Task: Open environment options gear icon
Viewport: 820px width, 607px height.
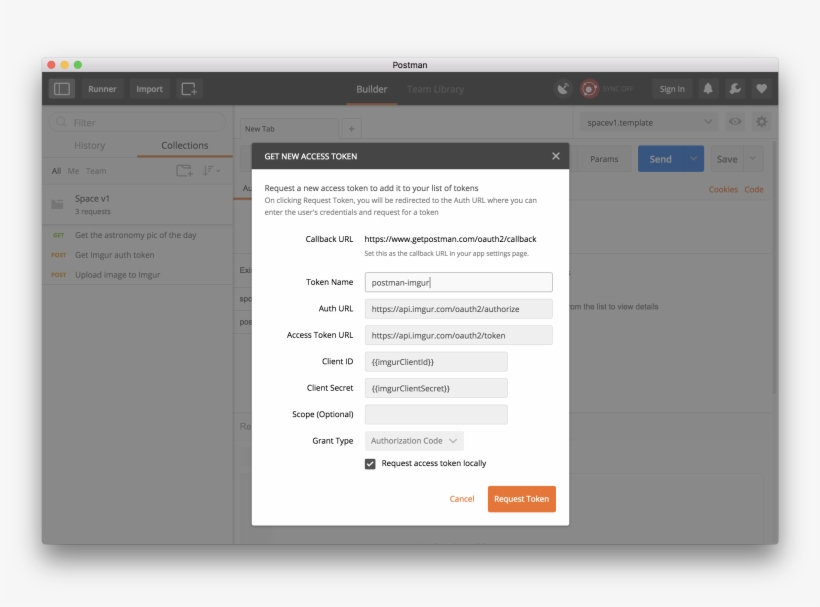Action: [761, 122]
